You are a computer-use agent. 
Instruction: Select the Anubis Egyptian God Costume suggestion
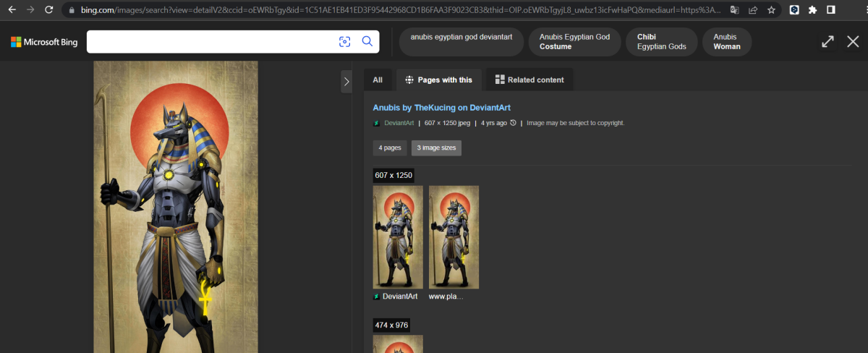tap(574, 42)
